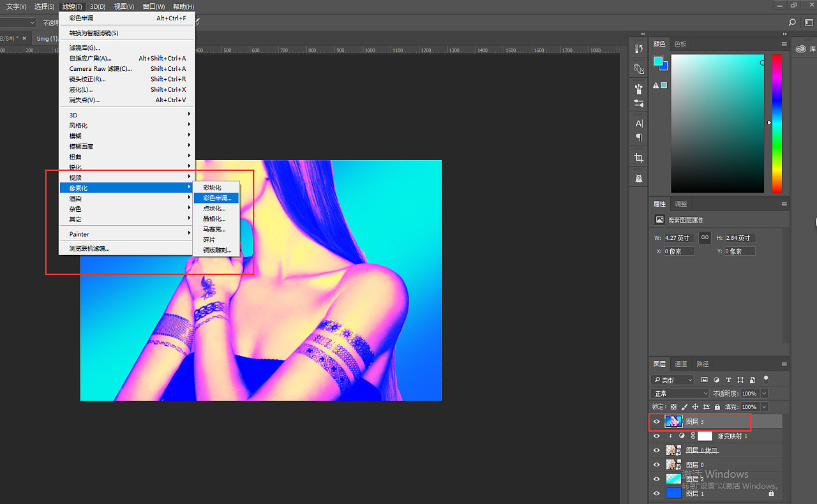Toggle the layer filtering switch
Viewport: 817px width, 504px height.
click(766, 379)
